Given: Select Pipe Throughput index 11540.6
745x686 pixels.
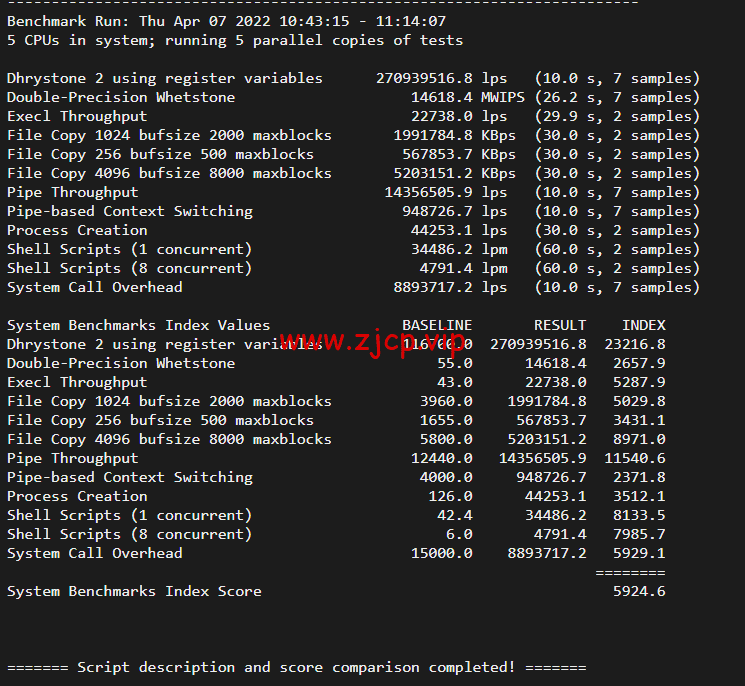Looking at the screenshot, I should pyautogui.click(x=635, y=458).
